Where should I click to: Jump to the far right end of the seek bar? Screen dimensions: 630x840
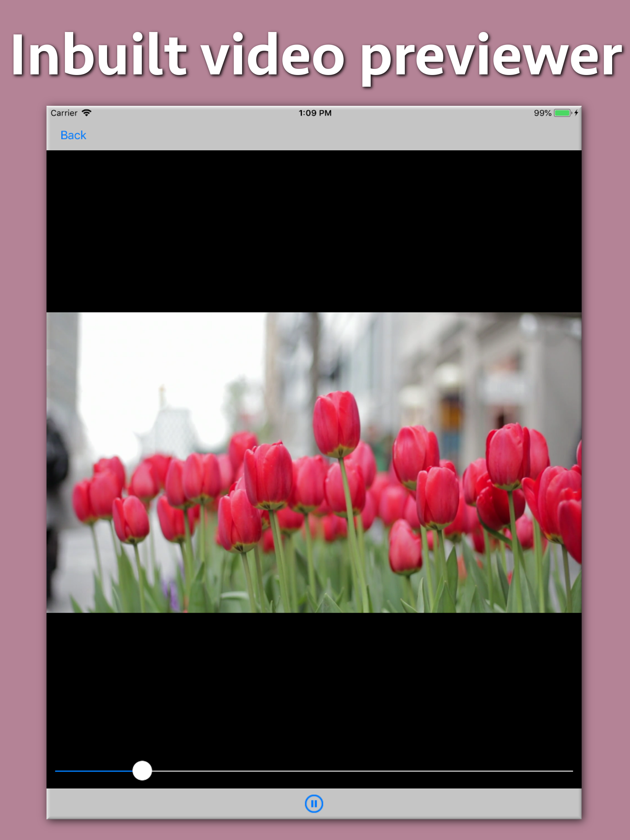pos(571,771)
